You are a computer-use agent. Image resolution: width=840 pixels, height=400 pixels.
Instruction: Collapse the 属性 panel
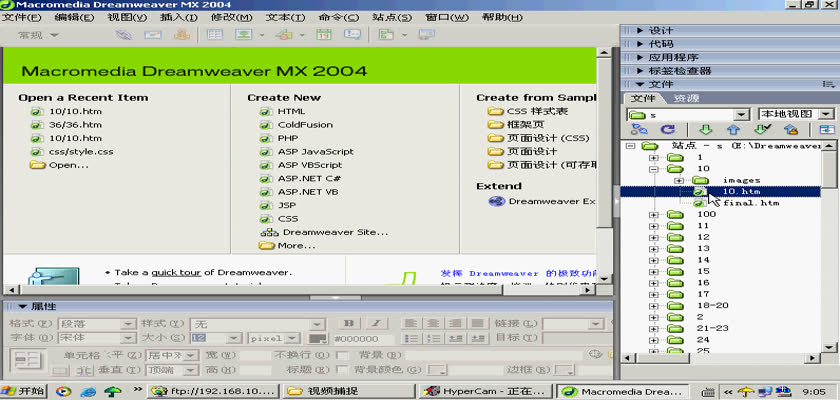pyautogui.click(x=22, y=306)
